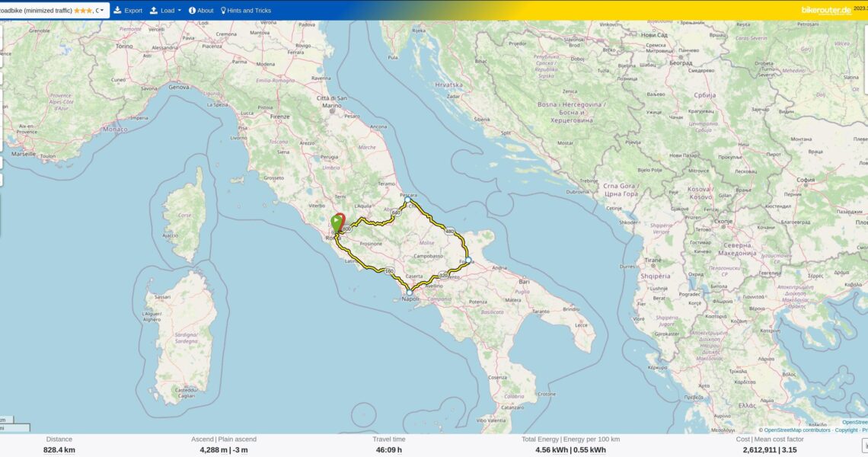Screen dimensions: 868x457
Task: Click the bikerouter.de logo
Action: click(826, 10)
